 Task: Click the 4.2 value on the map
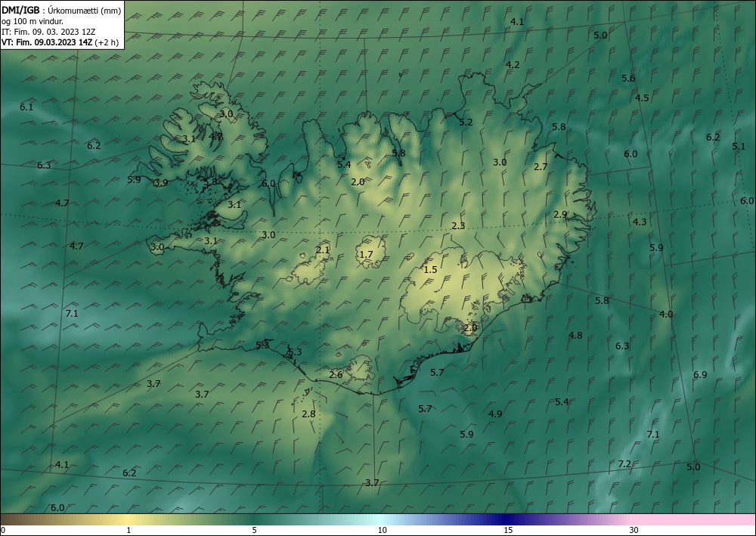[x=513, y=64]
